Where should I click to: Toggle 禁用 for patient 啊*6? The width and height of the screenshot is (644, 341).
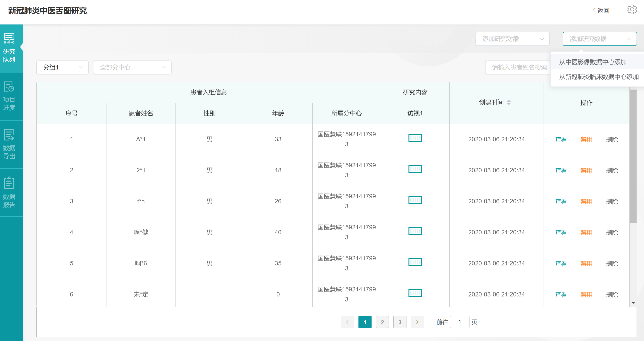click(x=586, y=264)
